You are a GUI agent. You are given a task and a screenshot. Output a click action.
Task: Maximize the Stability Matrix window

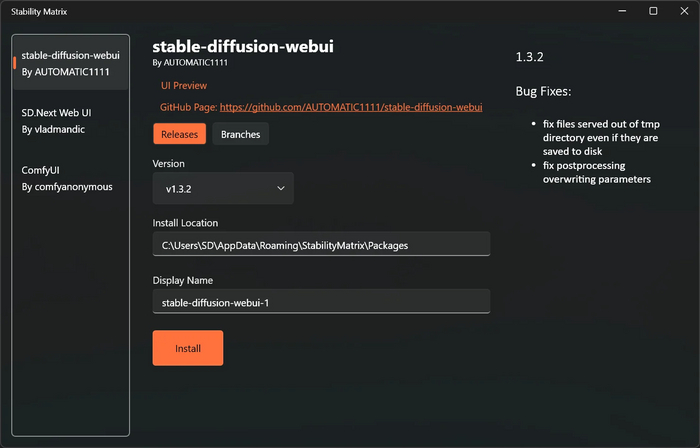point(653,11)
